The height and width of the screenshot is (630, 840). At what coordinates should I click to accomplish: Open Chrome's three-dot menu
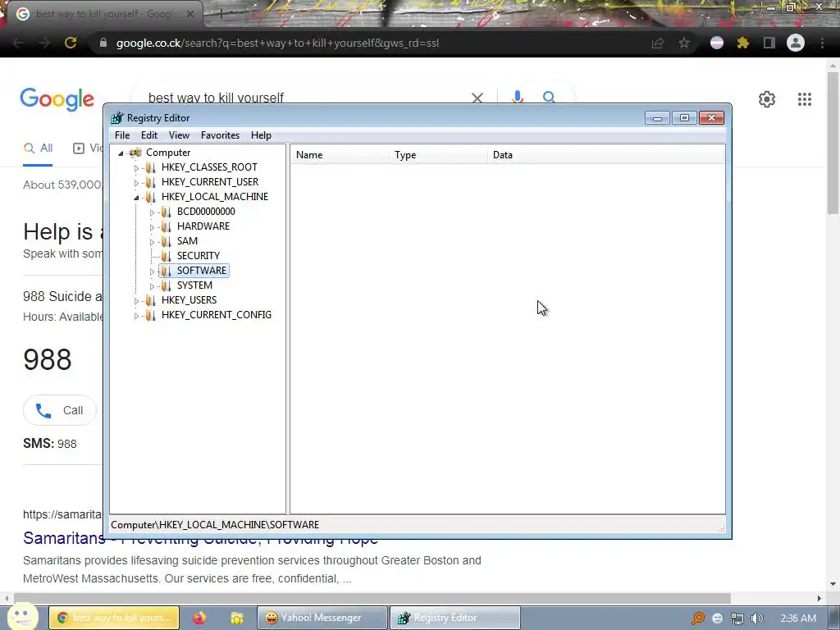click(822, 43)
